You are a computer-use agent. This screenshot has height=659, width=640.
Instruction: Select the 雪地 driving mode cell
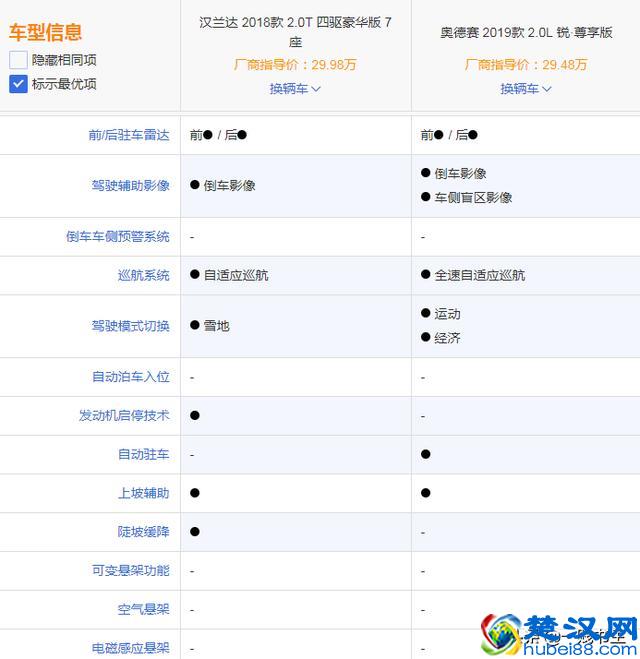pos(216,326)
